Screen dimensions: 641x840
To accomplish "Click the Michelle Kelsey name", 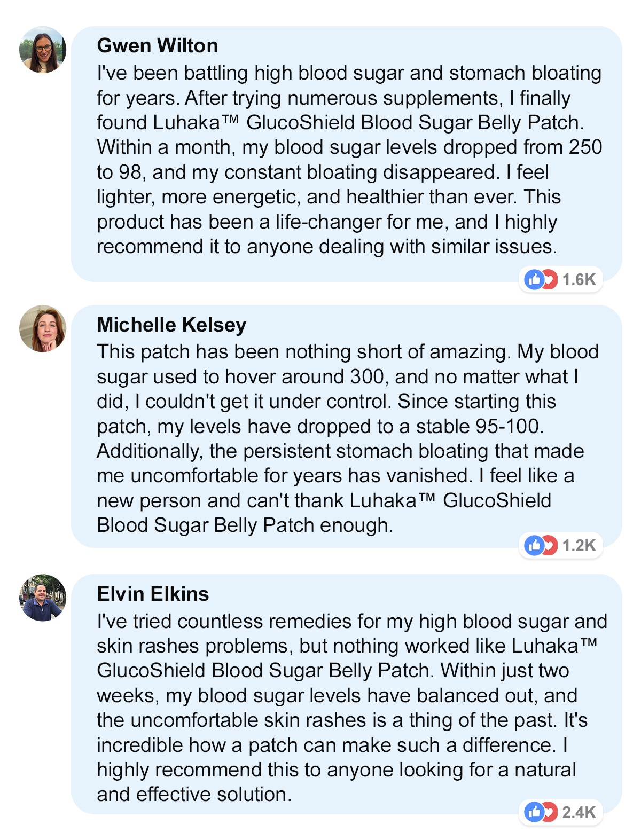I will tap(171, 325).
